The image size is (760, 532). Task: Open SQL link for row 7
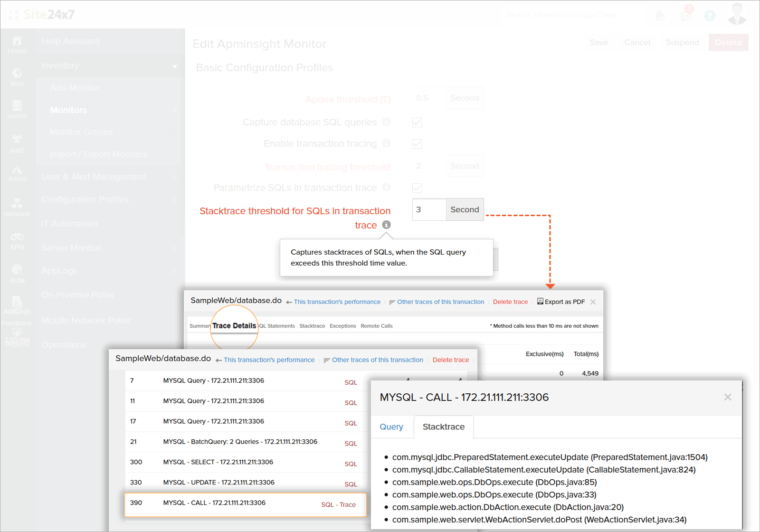351,383
